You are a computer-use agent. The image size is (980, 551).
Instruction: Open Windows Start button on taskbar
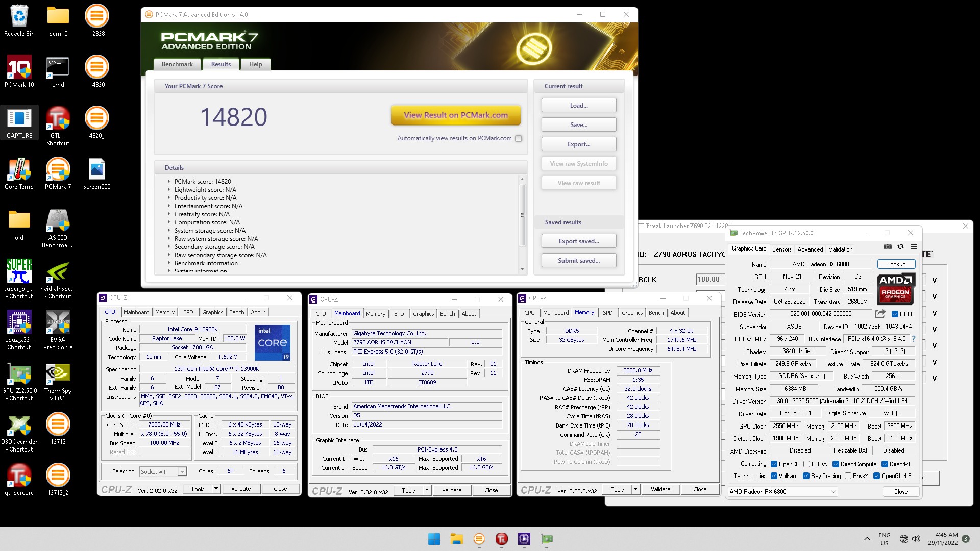pos(434,539)
